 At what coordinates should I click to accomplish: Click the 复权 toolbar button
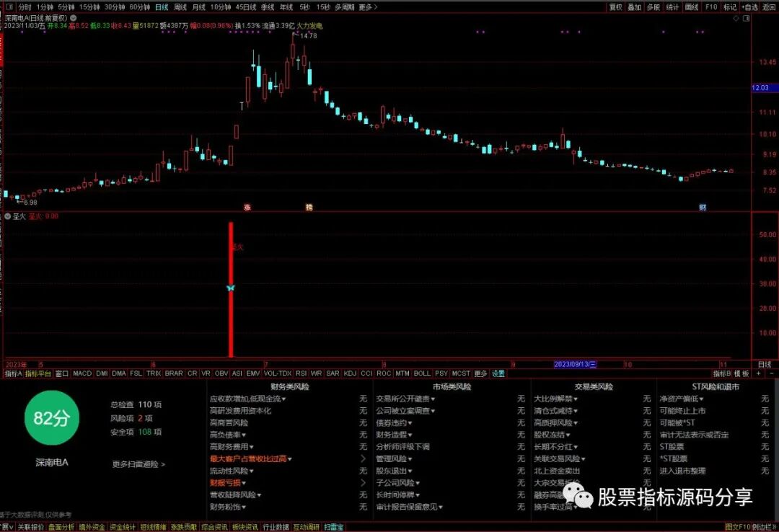[615, 7]
